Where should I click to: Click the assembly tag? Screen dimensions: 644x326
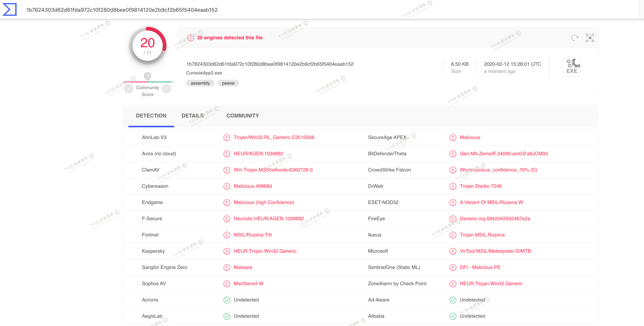pos(200,83)
